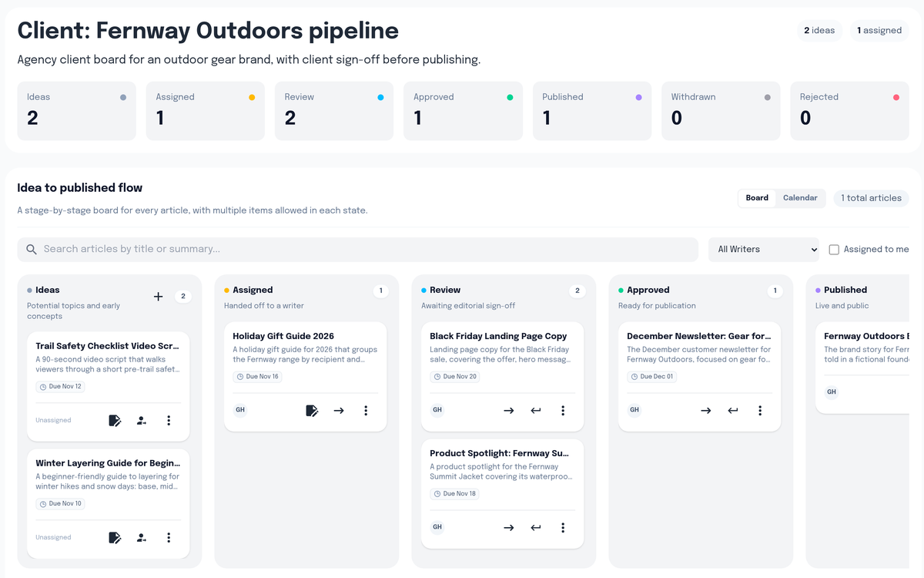This screenshot has height=578, width=924.
Task: Switch to the Board view tab
Action: (x=757, y=198)
